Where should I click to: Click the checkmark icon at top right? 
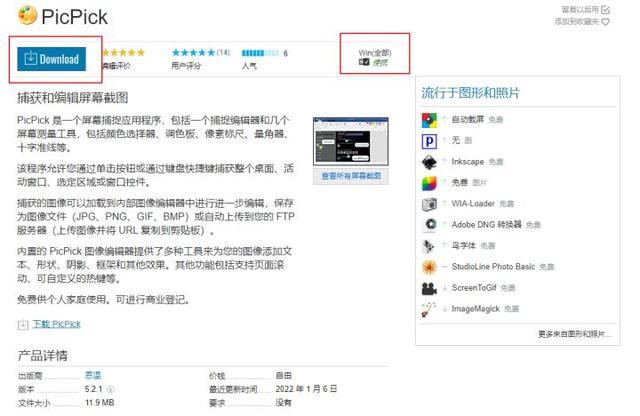pyautogui.click(x=605, y=9)
